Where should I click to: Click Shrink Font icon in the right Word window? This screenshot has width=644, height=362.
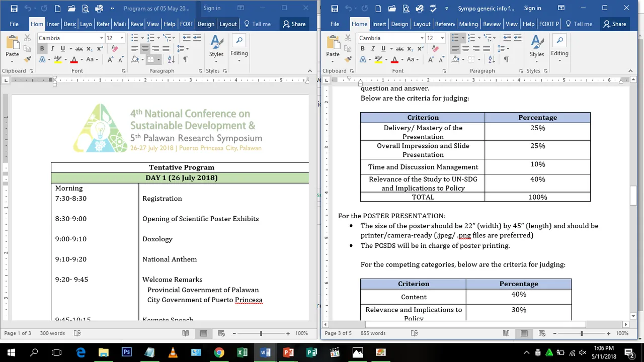[441, 59]
